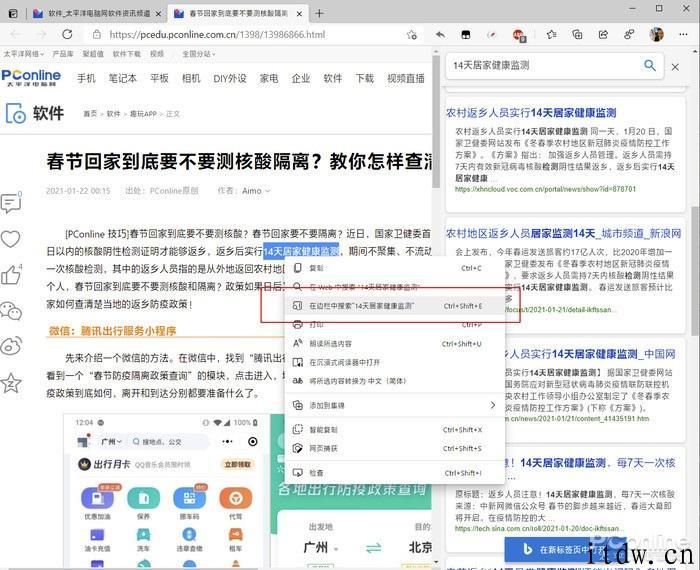Screen dimensions: 700x570
Task: Click the 软件 channel icon
Action: (16, 113)
